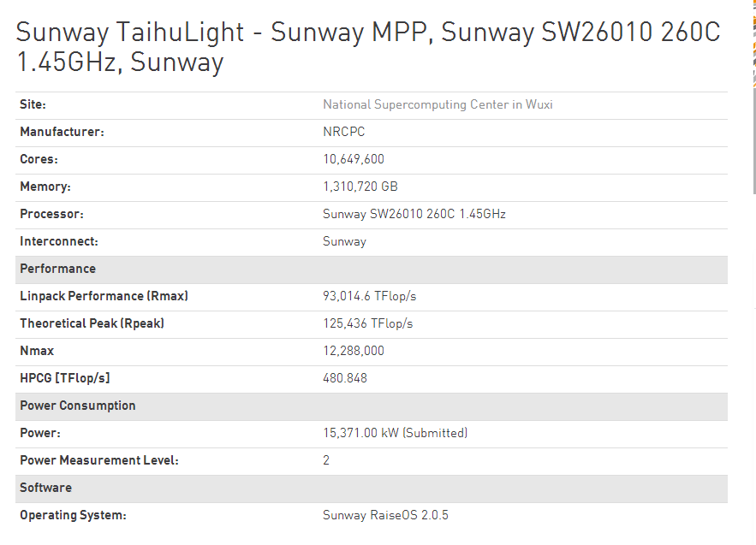Click the Cores value 10,649,600

pos(353,159)
